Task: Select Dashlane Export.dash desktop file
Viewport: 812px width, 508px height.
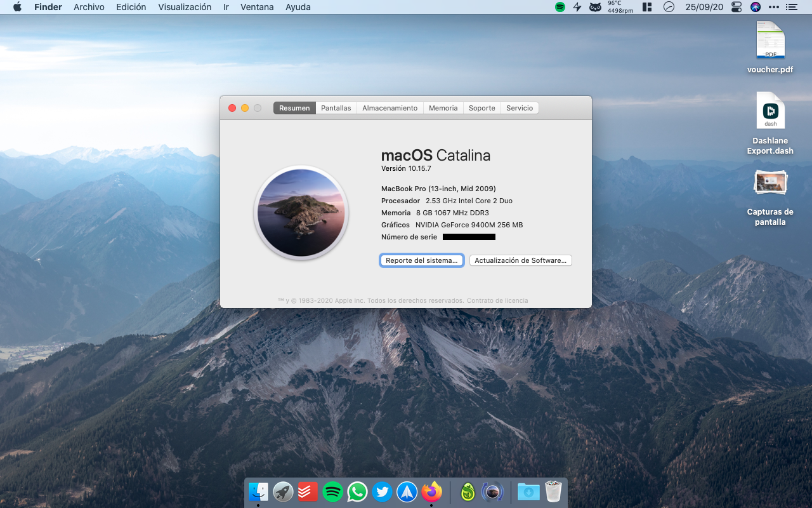Action: point(770,123)
